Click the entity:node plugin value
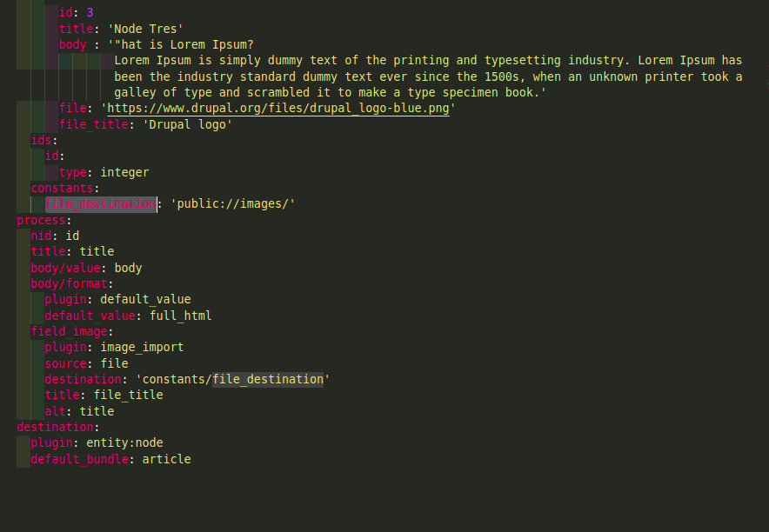Viewport: 769px width, 532px height. [x=124, y=442]
